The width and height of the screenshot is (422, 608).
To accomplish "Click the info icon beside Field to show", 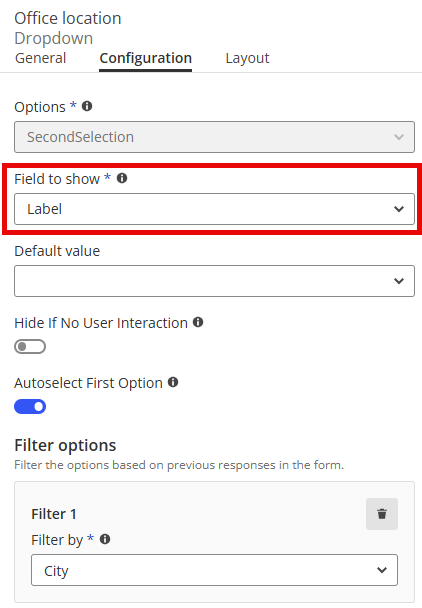I will pyautogui.click(x=122, y=178).
